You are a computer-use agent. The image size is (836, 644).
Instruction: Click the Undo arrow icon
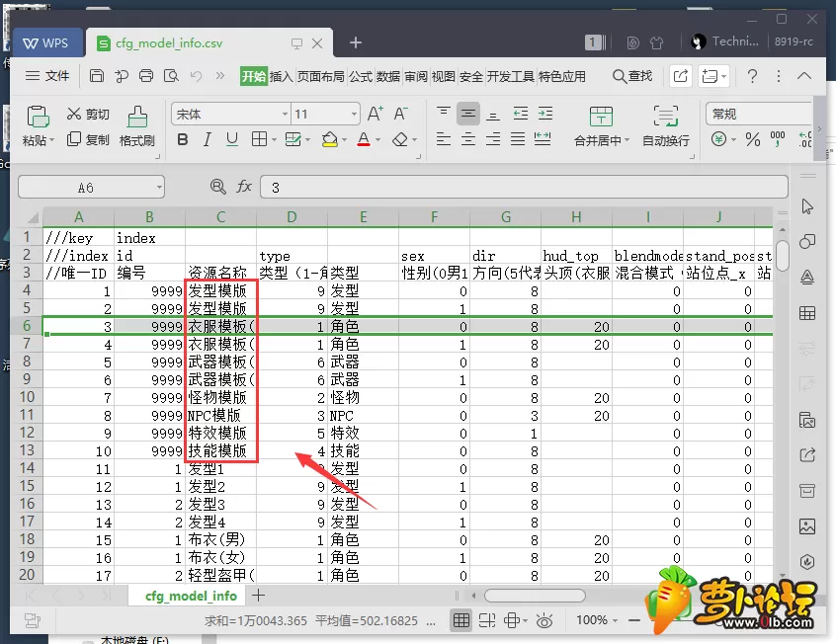pos(196,76)
